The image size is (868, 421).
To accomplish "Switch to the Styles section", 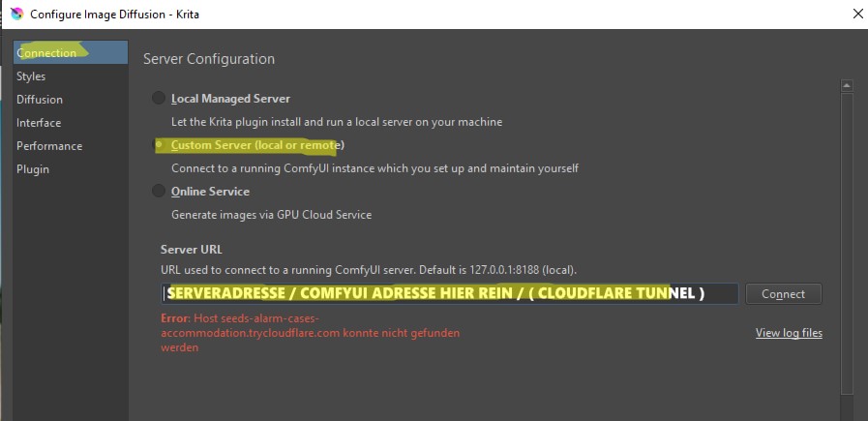I will [x=31, y=76].
